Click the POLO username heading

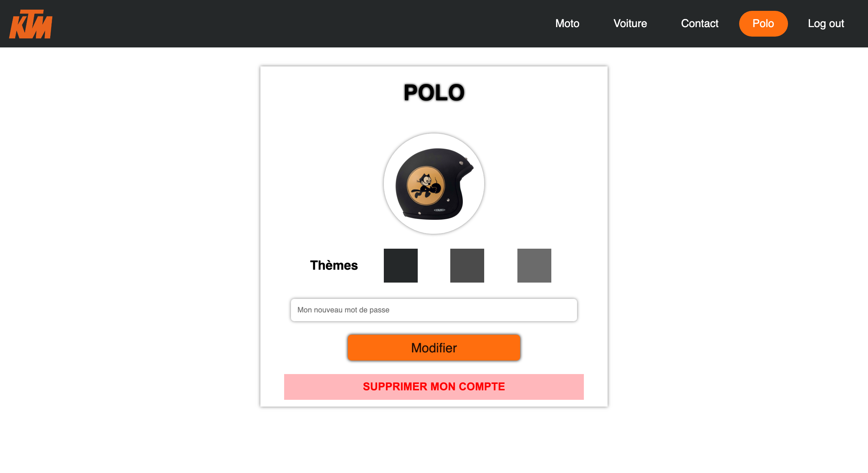tap(434, 92)
